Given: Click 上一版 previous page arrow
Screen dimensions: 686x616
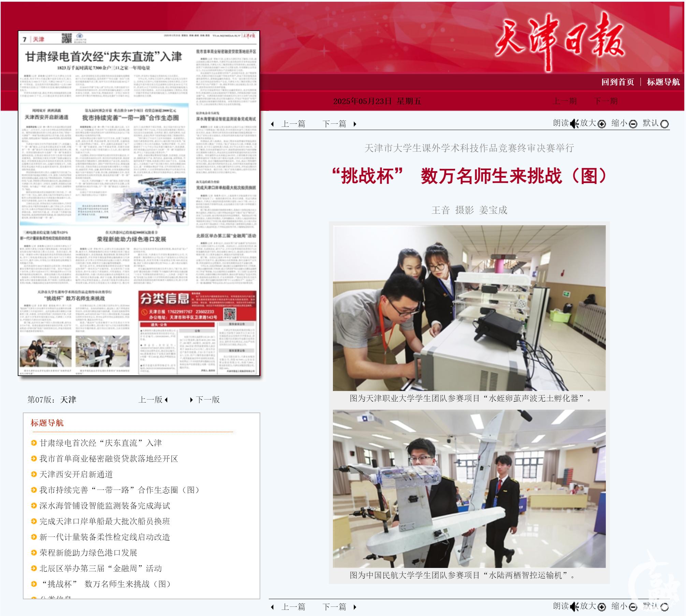Looking at the screenshot, I should [166, 400].
